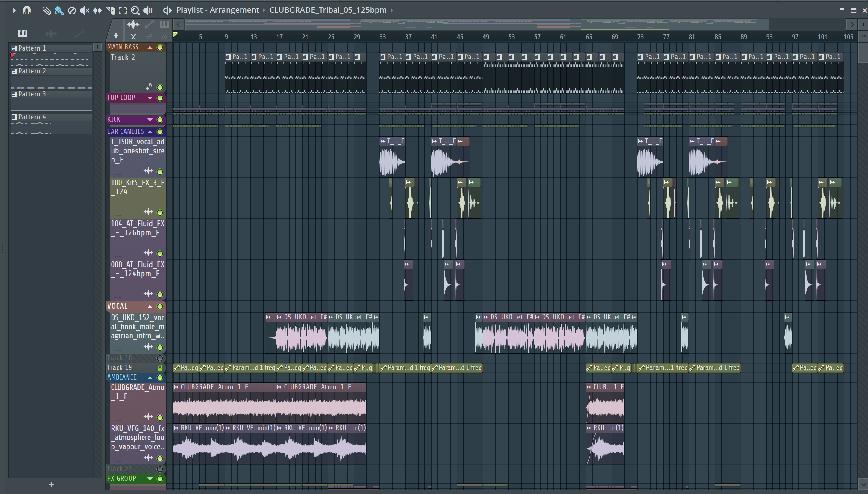The image size is (868, 494).
Task: Toggle the magnet snap tool
Action: tap(27, 11)
